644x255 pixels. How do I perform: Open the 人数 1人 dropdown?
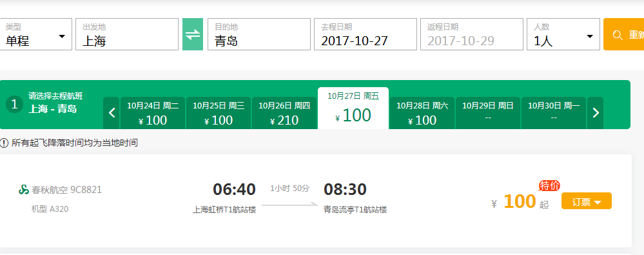click(563, 34)
